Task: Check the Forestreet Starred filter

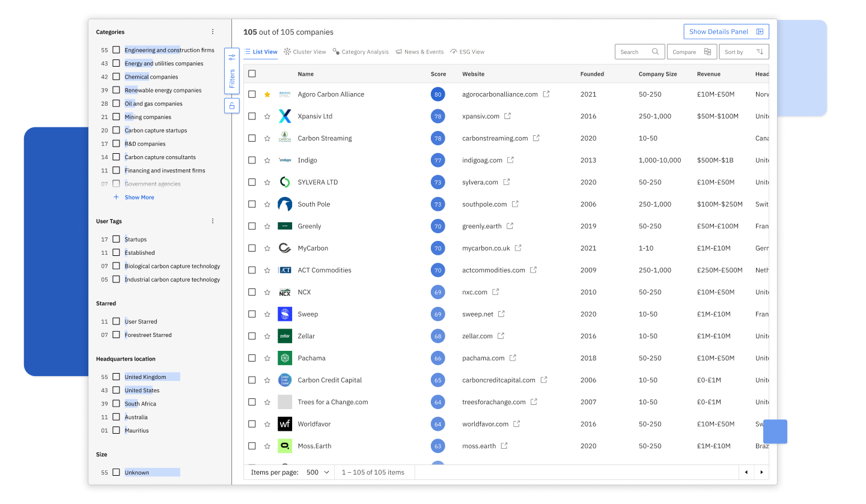Action: tap(116, 335)
